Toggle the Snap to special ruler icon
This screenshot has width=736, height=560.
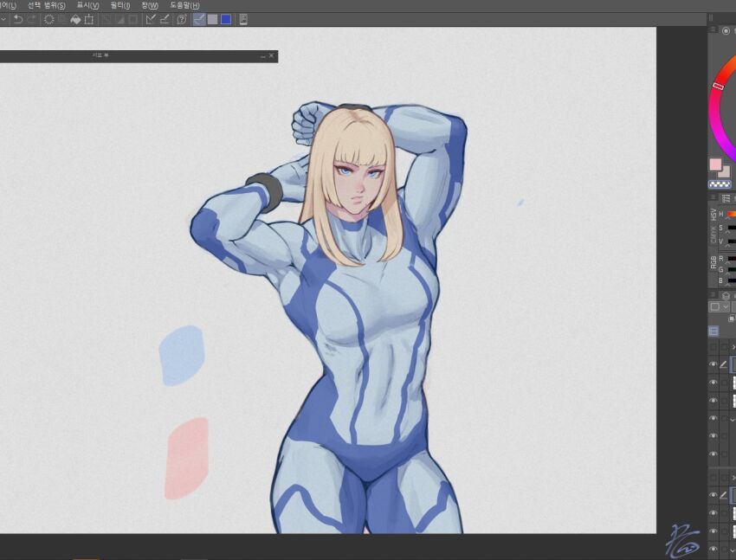tap(165, 19)
